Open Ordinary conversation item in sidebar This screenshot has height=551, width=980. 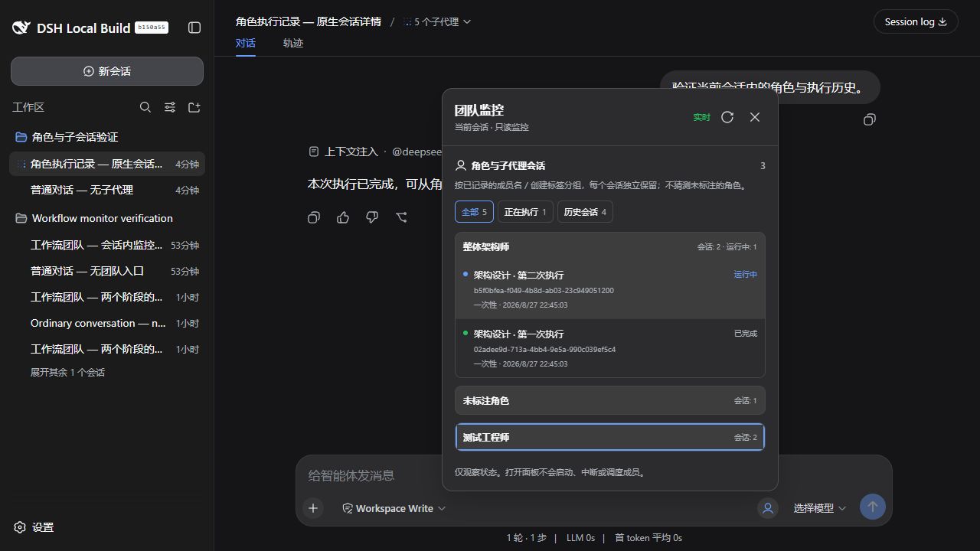(x=107, y=323)
